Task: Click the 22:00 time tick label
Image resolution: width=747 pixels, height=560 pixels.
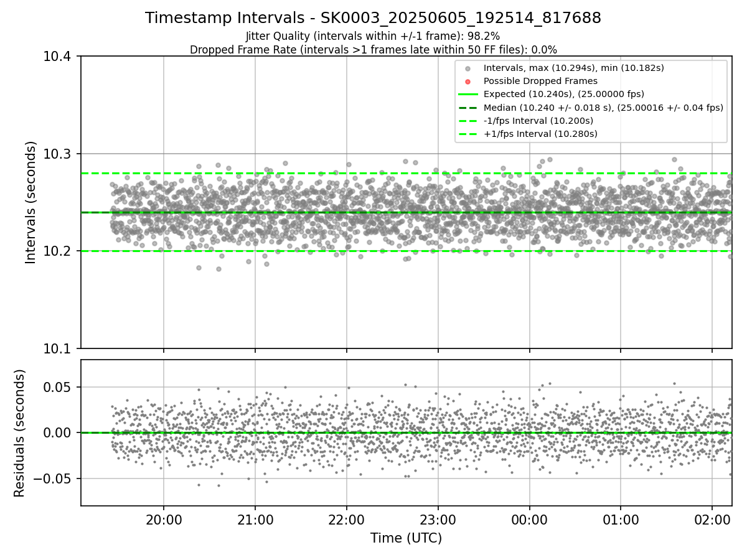Action: pyautogui.click(x=347, y=520)
